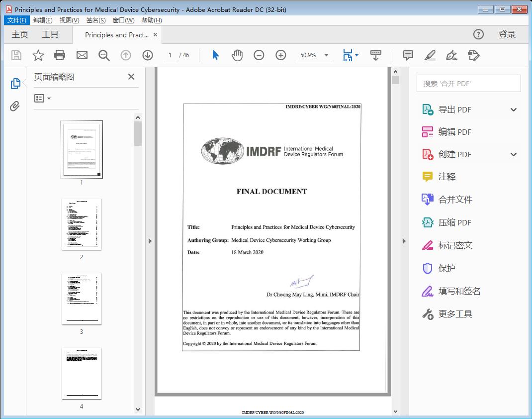Viewport: 532px width, 419px height.
Task: Open the 合并文件 tool
Action: [455, 200]
